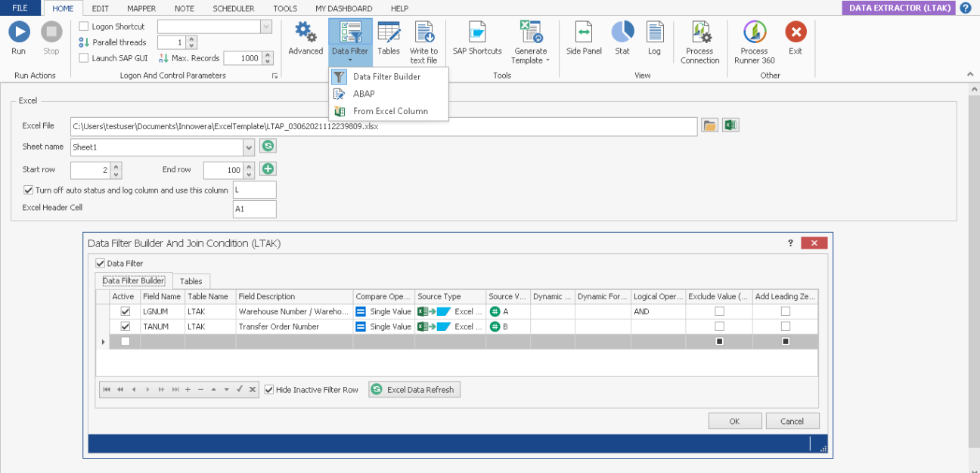Uncheck Active box for LGNUM row

point(126,311)
